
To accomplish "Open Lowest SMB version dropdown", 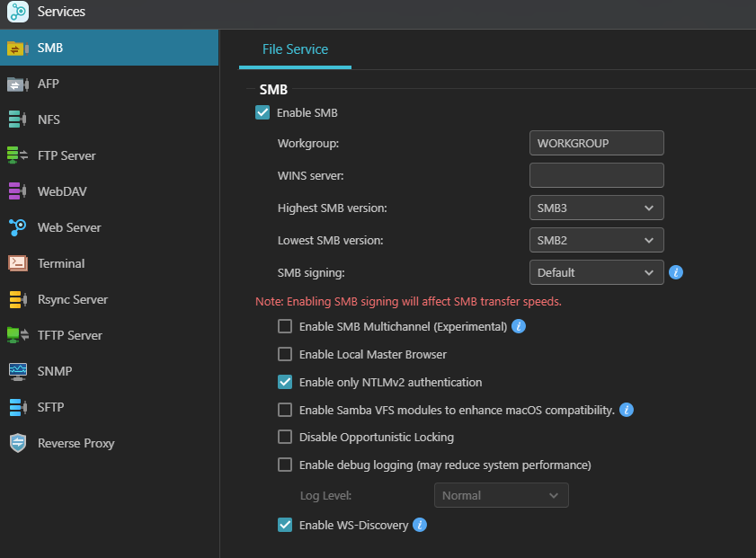I will coord(596,240).
